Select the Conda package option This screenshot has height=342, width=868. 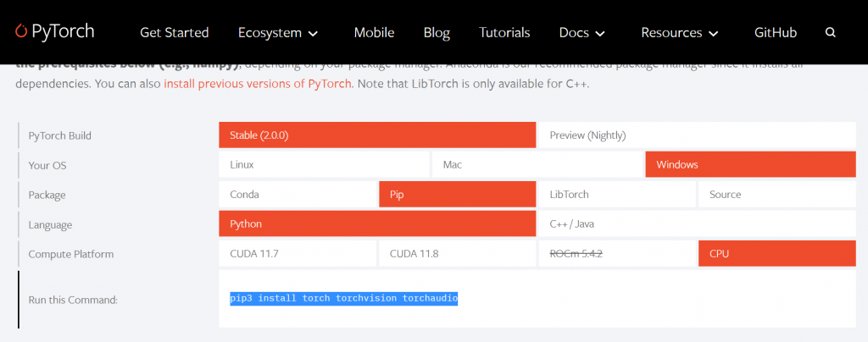298,195
